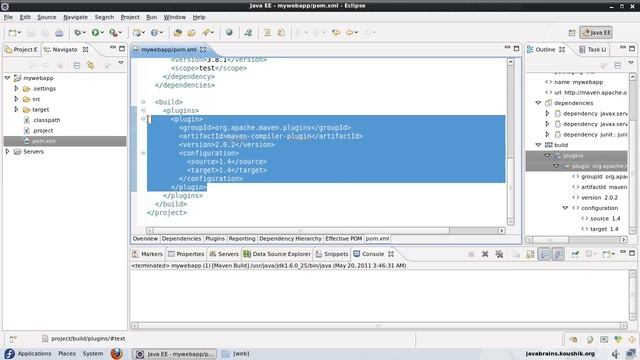Toggle Show Console on standard output change
This screenshot has width=640, height=360.
coord(544,254)
